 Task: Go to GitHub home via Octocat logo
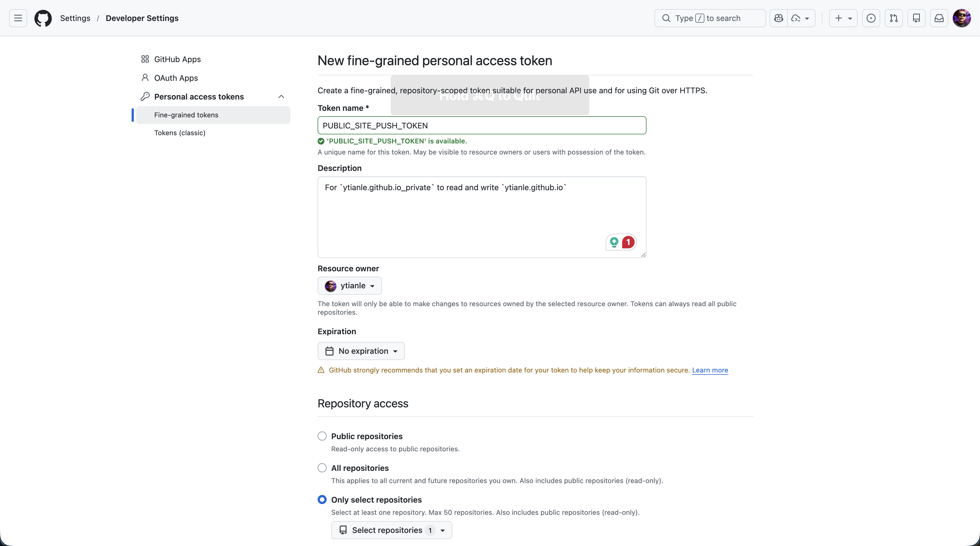tap(43, 18)
